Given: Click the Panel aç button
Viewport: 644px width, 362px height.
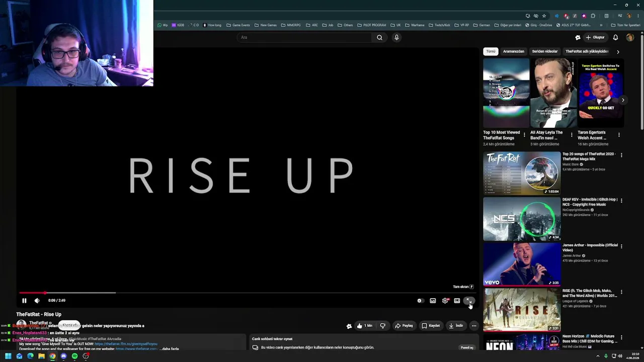Looking at the screenshot, I should [467, 347].
